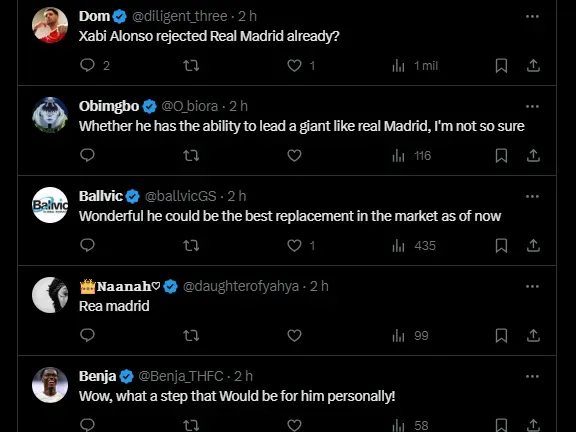Screen dimensions: 576x432
Task: Like Ballvic's reply
Action: tap(294, 245)
